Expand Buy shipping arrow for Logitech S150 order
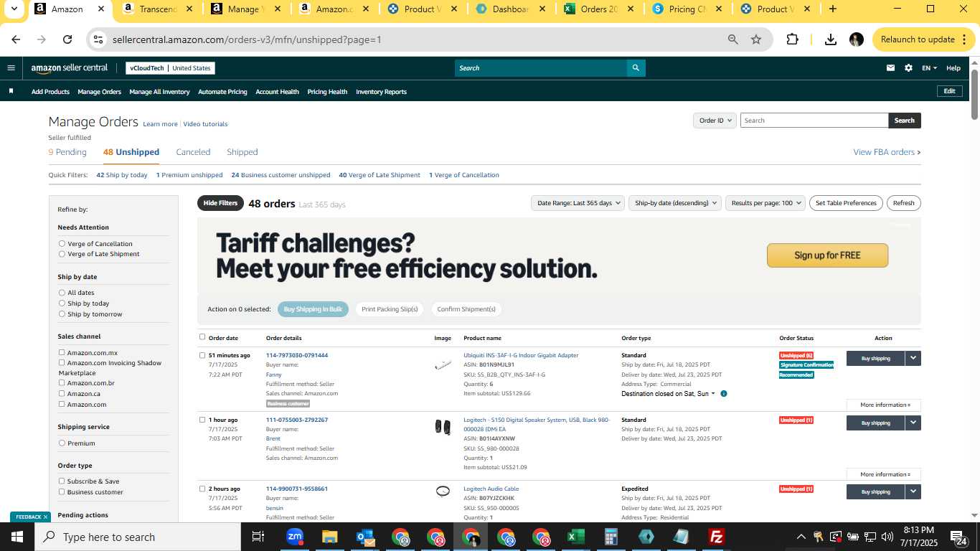 click(913, 423)
